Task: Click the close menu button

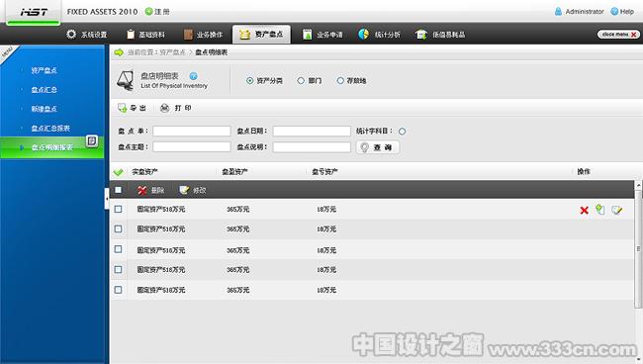Action: [x=618, y=35]
